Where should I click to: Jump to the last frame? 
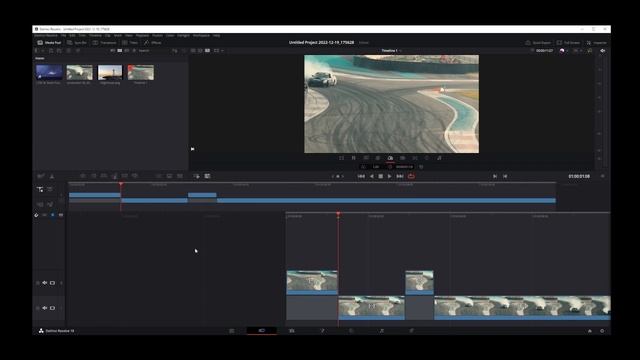(400, 176)
